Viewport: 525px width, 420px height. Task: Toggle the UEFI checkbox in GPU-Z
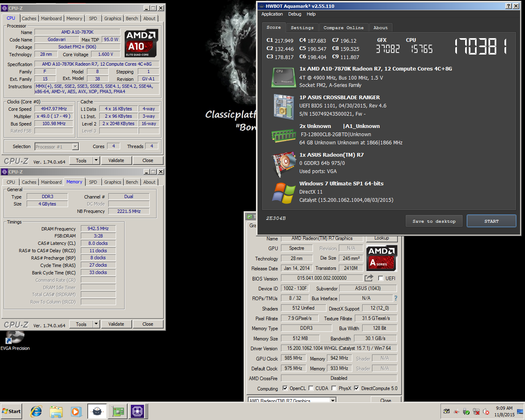(x=381, y=278)
